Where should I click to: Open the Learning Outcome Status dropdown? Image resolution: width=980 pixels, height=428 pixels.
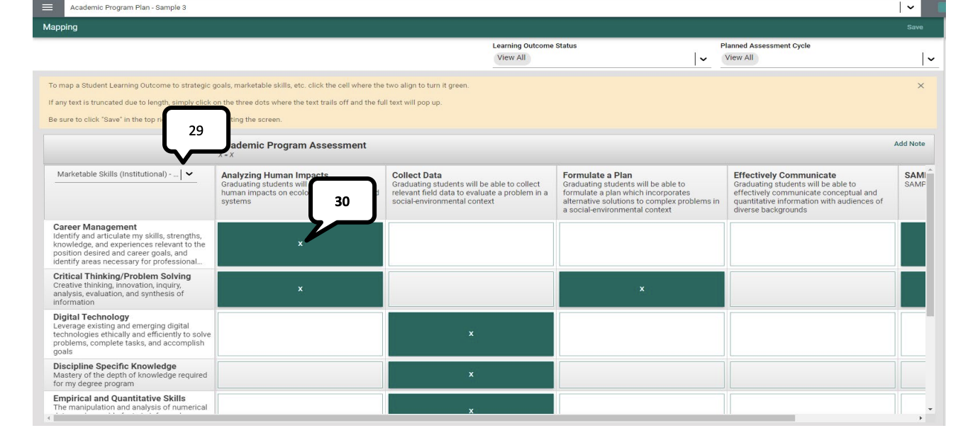coord(701,57)
